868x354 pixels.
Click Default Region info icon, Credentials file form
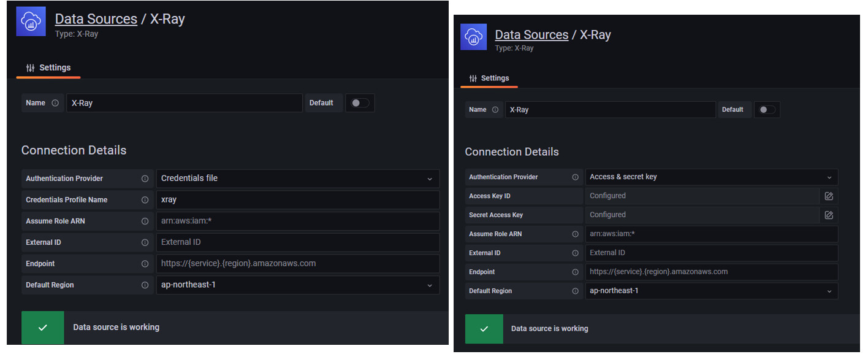coord(145,285)
